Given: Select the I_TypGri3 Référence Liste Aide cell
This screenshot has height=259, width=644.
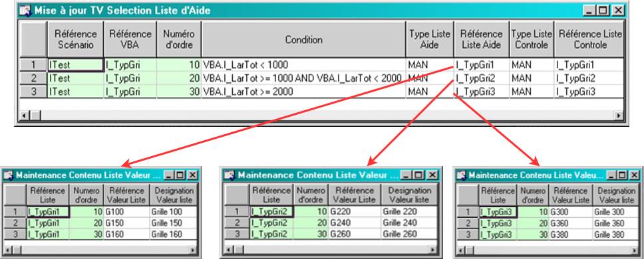Looking at the screenshot, I should 482,92.
